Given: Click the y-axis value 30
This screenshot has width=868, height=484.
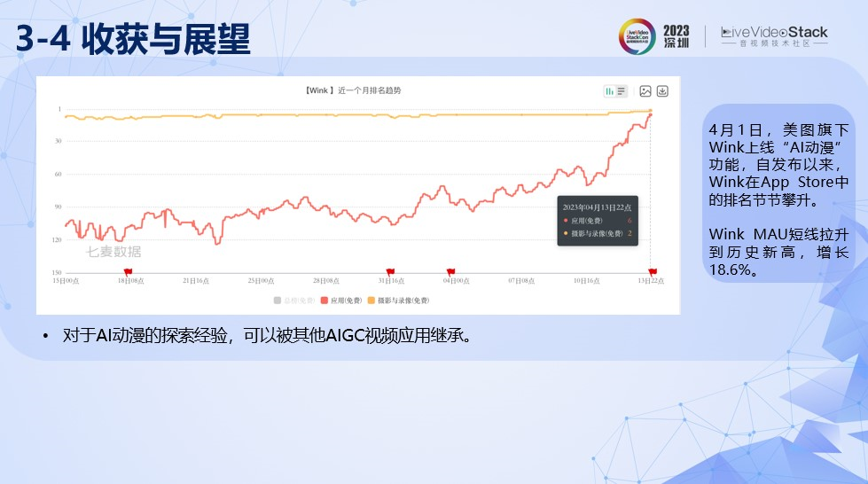Looking at the screenshot, I should 59,141.
